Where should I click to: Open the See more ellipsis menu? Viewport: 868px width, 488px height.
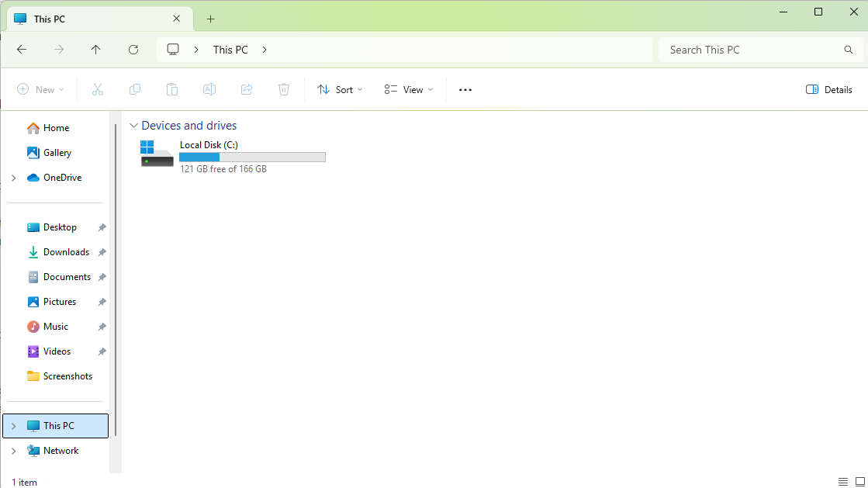[465, 90]
